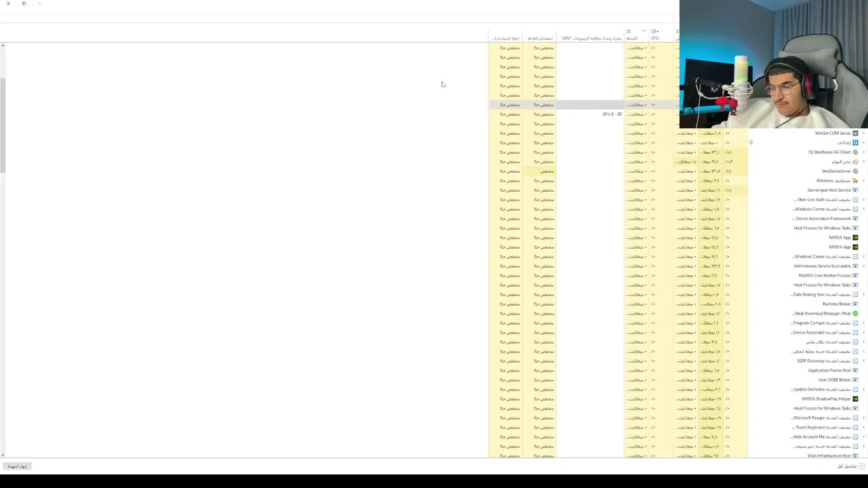Click the User OOBE Broker icon

pos(855,380)
